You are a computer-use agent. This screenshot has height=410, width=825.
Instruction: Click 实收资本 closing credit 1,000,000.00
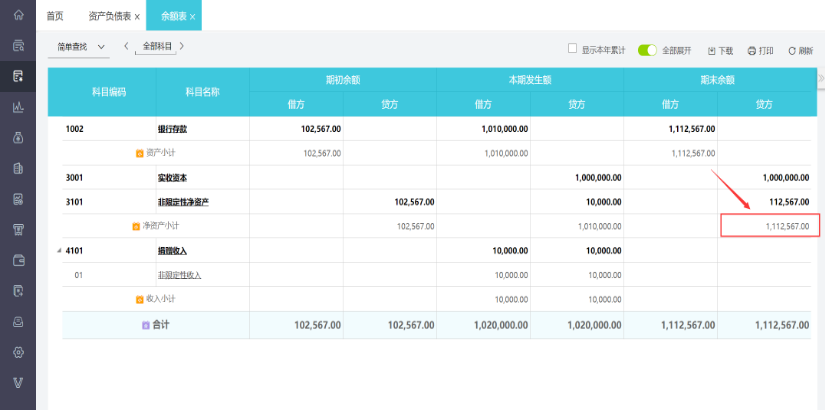pyautogui.click(x=786, y=178)
